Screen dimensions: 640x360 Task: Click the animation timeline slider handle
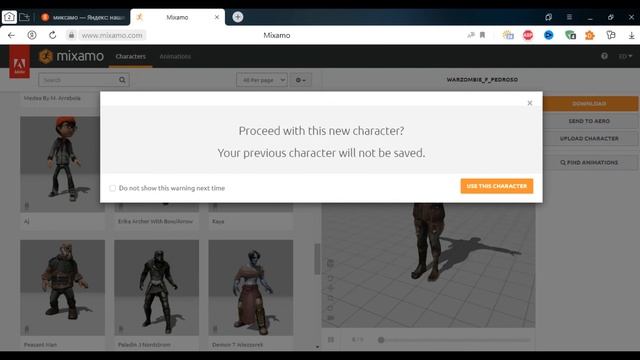(x=381, y=340)
